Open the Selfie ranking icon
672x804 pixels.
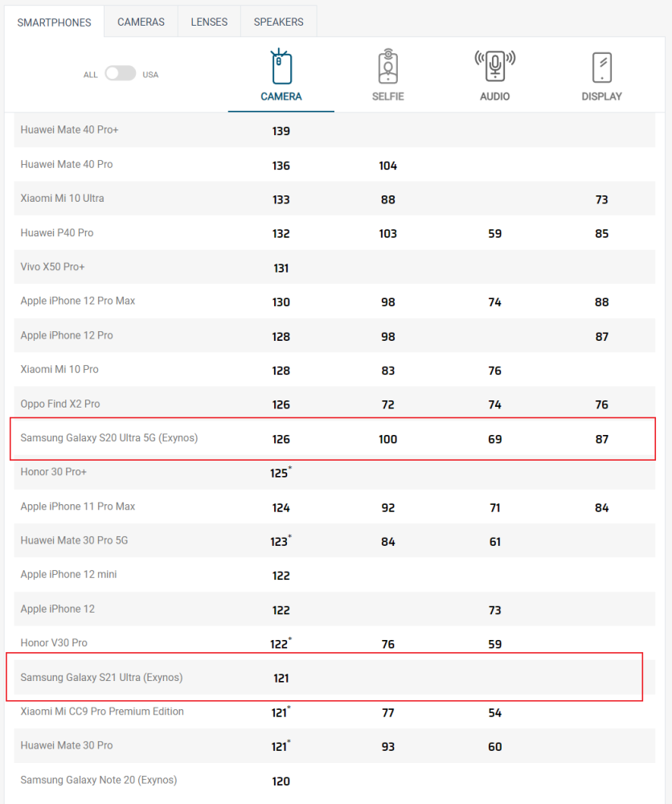tap(388, 67)
